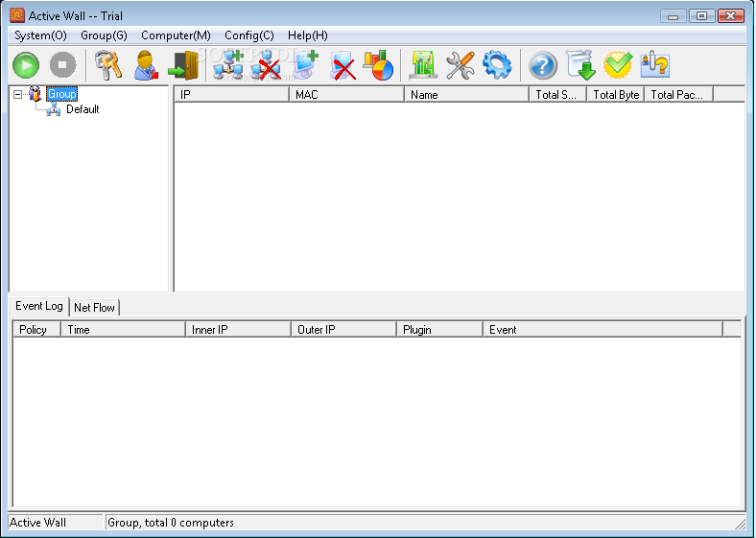
Task: Switch to the Event Log tab
Action: (x=39, y=306)
